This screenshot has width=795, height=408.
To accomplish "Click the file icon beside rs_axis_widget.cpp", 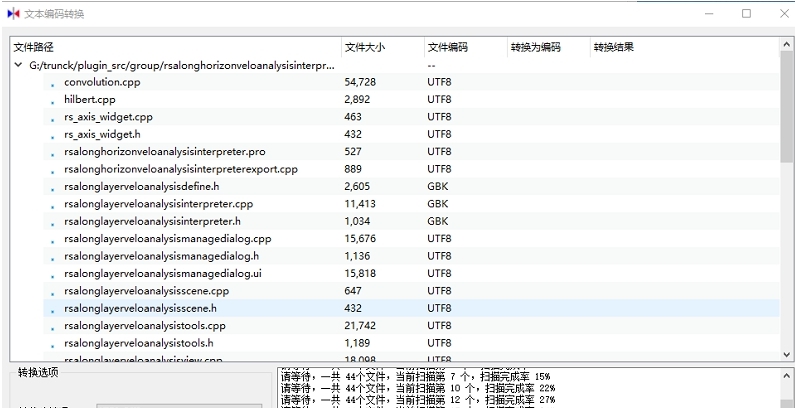I will tap(52, 118).
